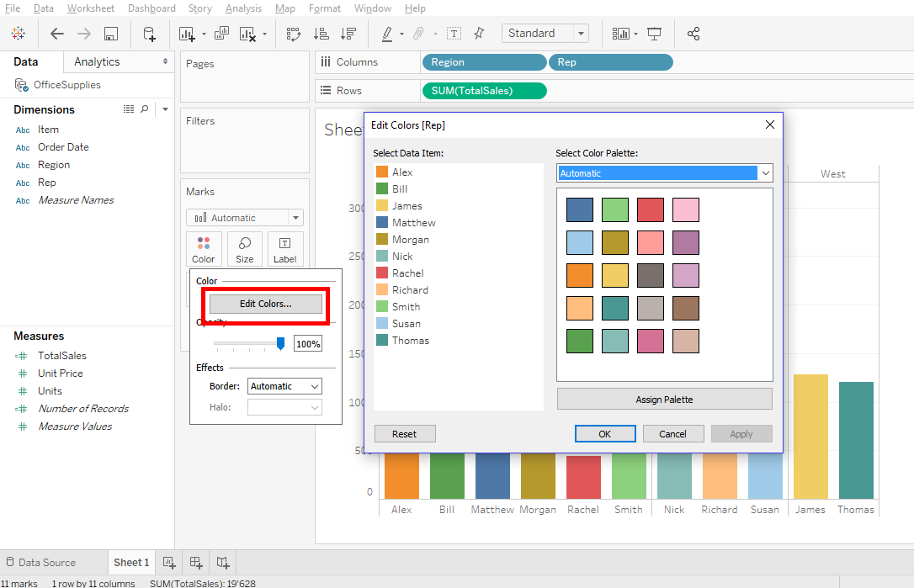
Task: Click the Label button in Marks card
Action: pyautogui.click(x=285, y=249)
